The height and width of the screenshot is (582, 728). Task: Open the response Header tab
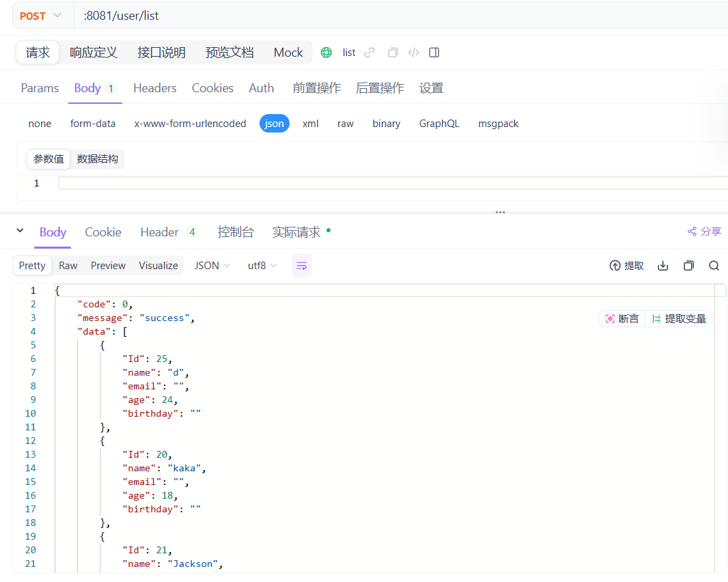pyautogui.click(x=167, y=232)
